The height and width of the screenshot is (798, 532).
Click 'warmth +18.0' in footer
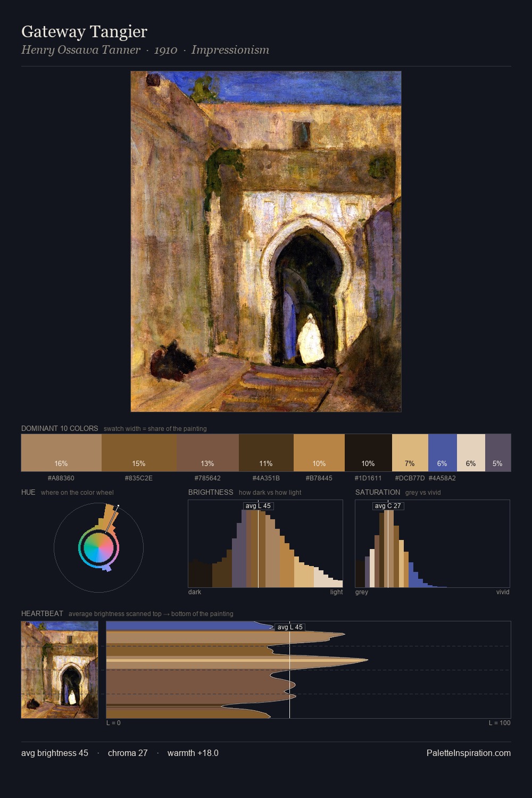(193, 753)
